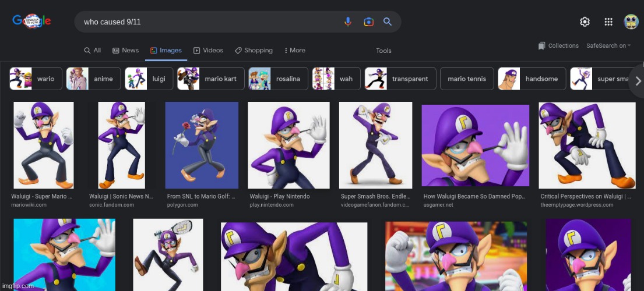This screenshot has height=291, width=644.
Task: Select the 'wah' filter chip
Action: pyautogui.click(x=336, y=79)
